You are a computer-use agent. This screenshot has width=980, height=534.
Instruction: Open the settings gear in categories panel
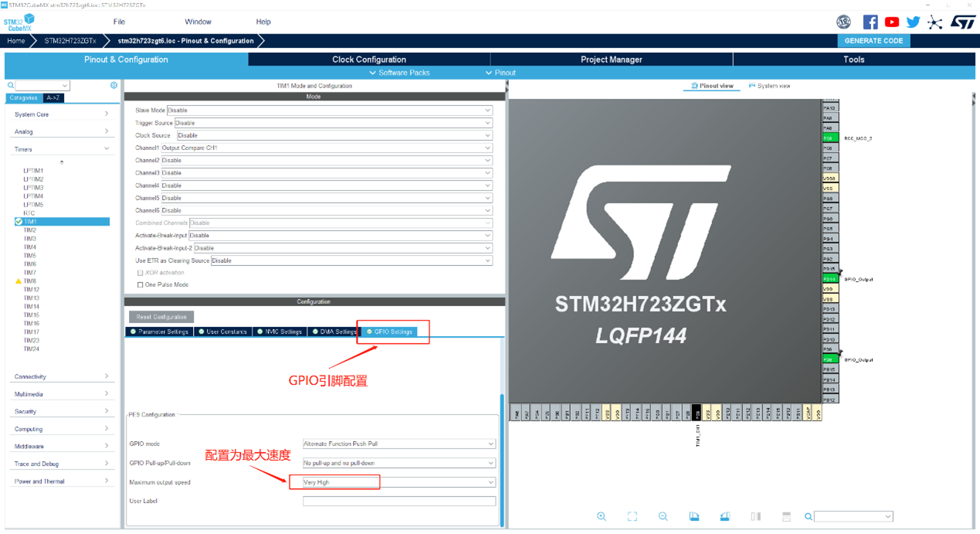114,85
